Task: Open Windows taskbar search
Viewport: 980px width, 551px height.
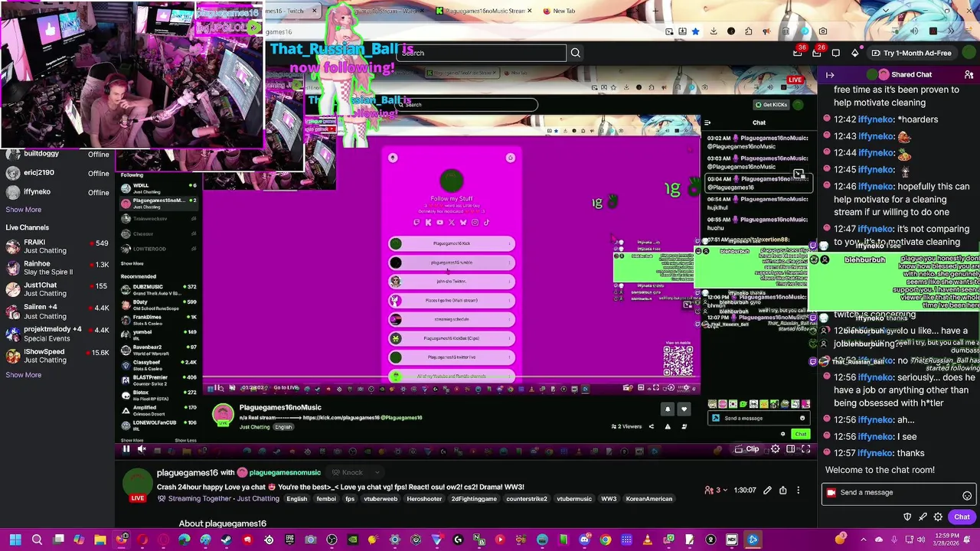Action: (x=37, y=540)
